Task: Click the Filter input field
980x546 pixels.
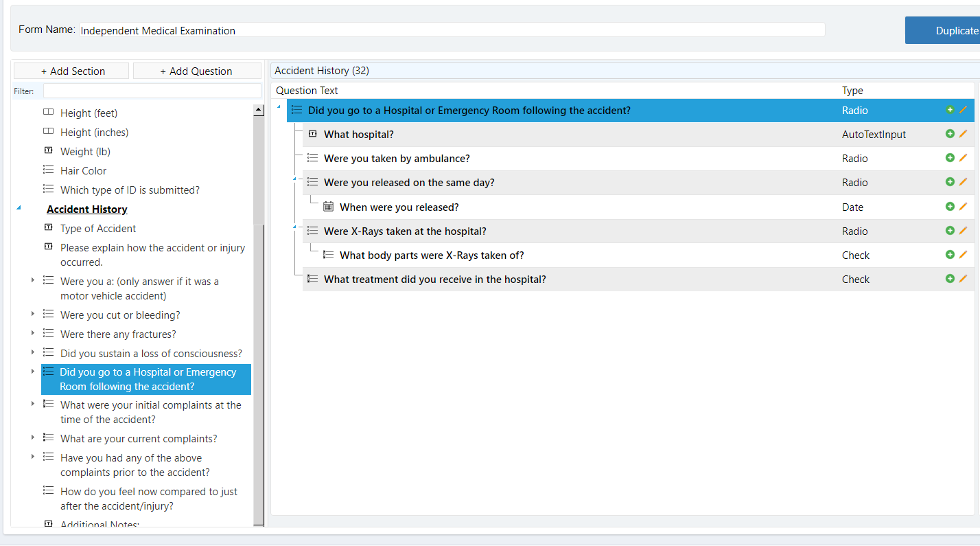Action: pos(152,91)
